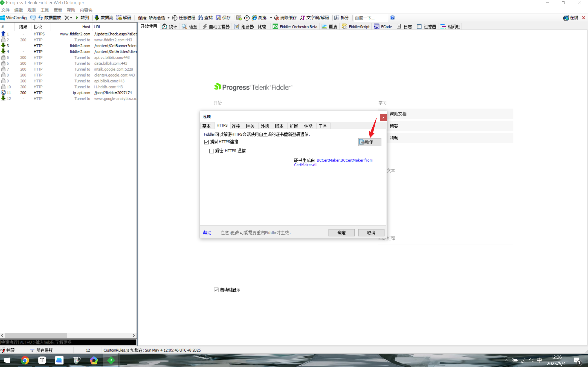The width and height of the screenshot is (588, 367).
Task: Open the 浏览 browser launch dropdown
Action: [x=271, y=18]
